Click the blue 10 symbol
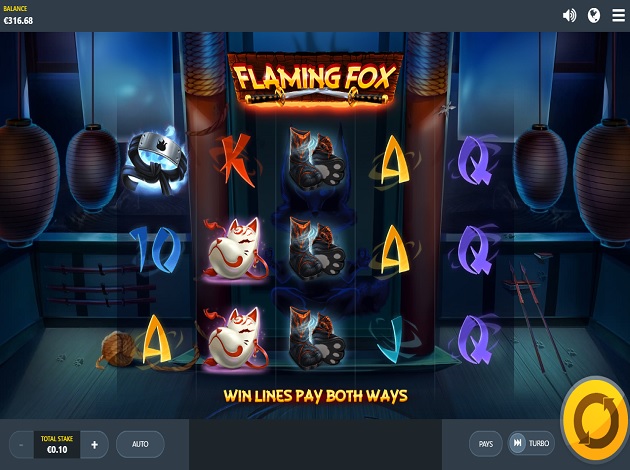Image resolution: width=630 pixels, height=470 pixels. (x=155, y=249)
